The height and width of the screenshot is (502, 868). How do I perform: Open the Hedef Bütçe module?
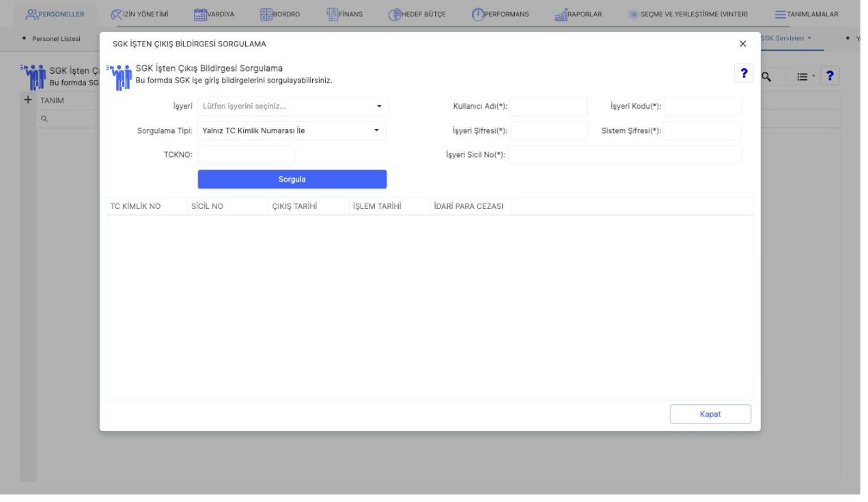(x=417, y=14)
